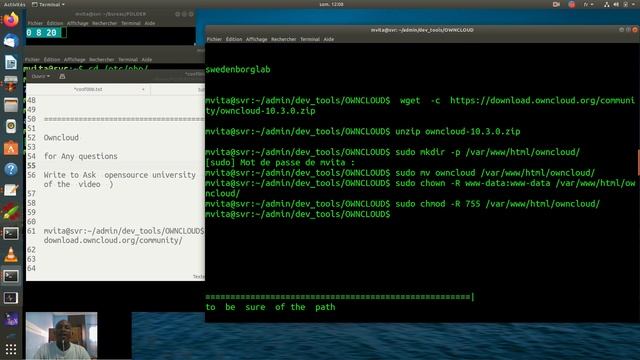Open the system power menu arrow
The width and height of the screenshot is (640, 360).
tap(633, 4)
